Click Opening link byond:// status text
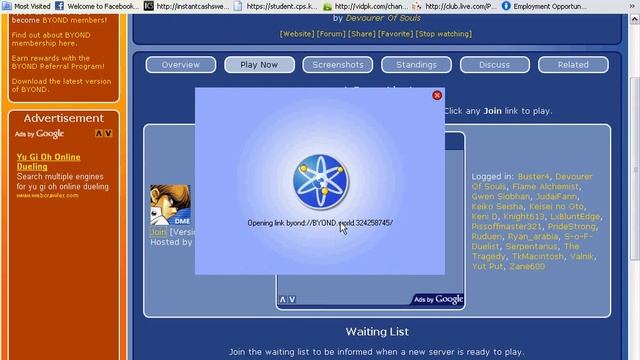The image size is (640, 360). click(x=320, y=223)
